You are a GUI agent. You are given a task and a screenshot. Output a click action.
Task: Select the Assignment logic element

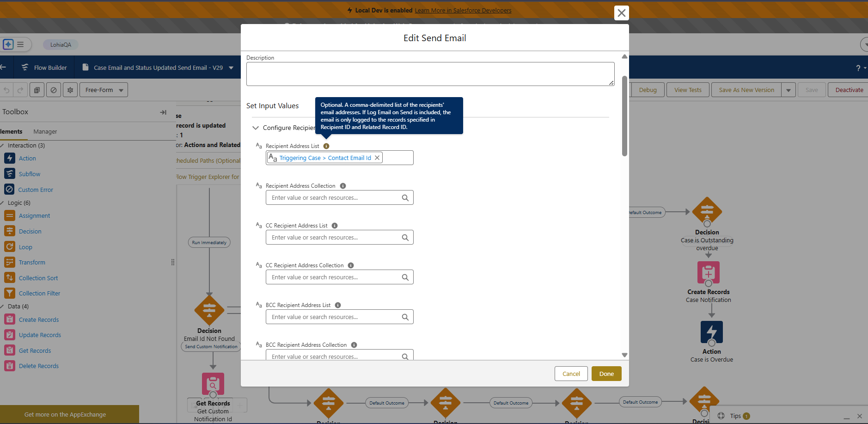coord(34,215)
